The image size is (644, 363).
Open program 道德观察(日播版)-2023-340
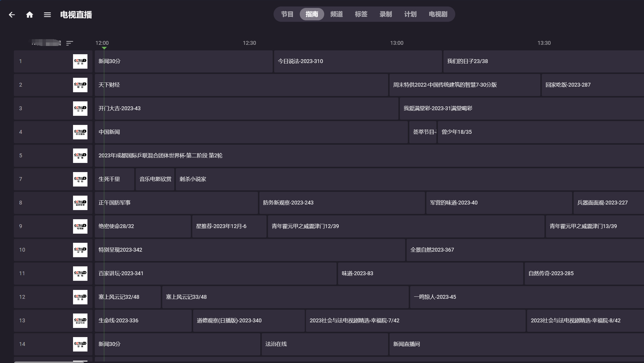(249, 321)
